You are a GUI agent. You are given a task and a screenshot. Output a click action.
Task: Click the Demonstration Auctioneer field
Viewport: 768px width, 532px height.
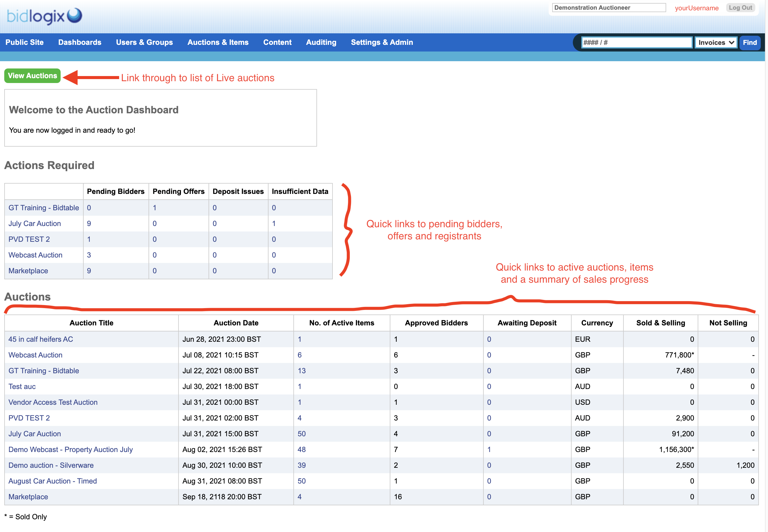tap(609, 8)
